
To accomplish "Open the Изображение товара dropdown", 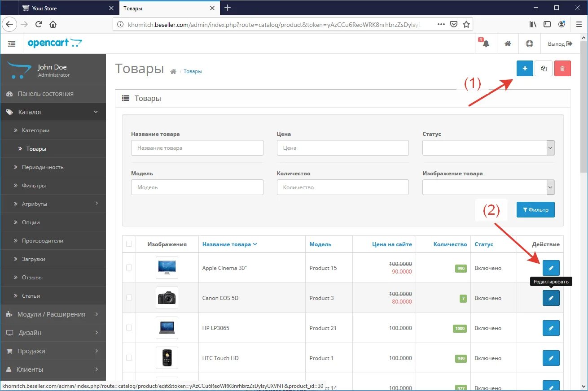I will pos(488,187).
